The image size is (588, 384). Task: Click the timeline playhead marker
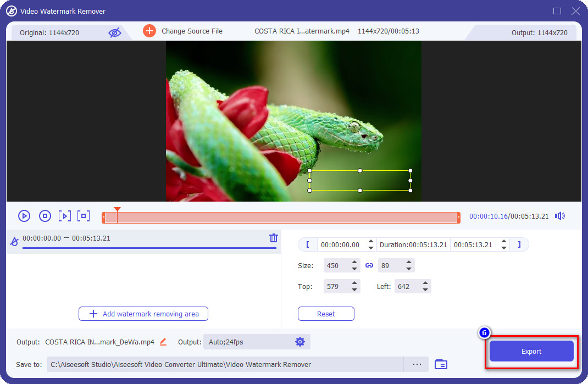click(117, 209)
